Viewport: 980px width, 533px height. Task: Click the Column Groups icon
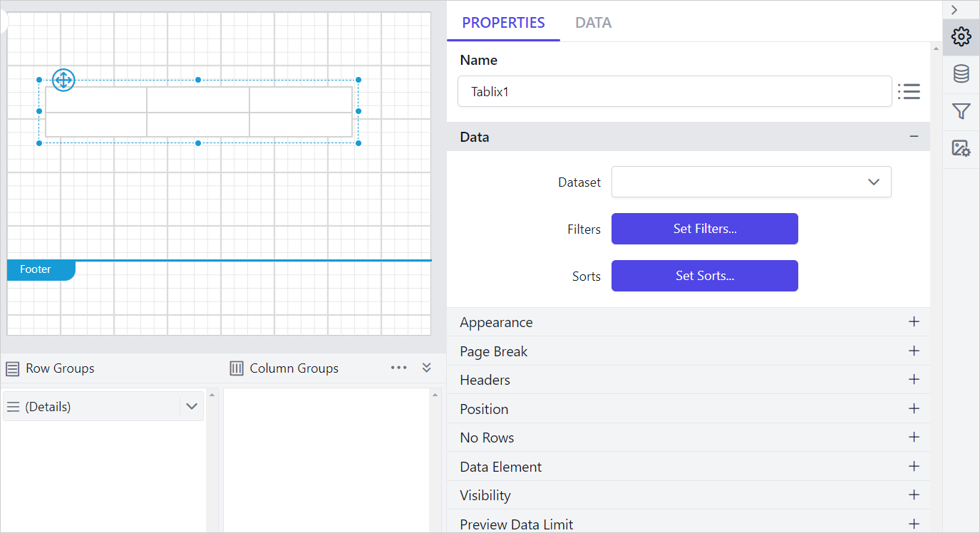237,368
